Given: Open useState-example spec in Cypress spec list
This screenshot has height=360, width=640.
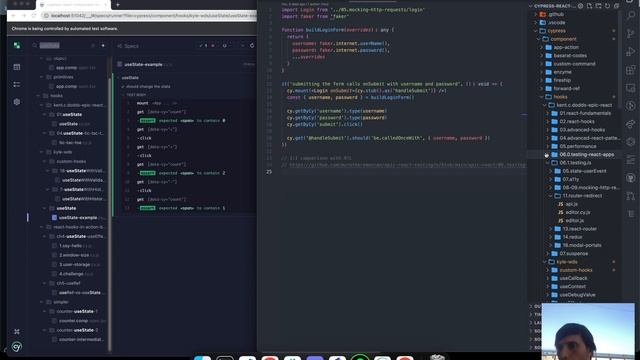Looking at the screenshot, I should [x=78, y=218].
